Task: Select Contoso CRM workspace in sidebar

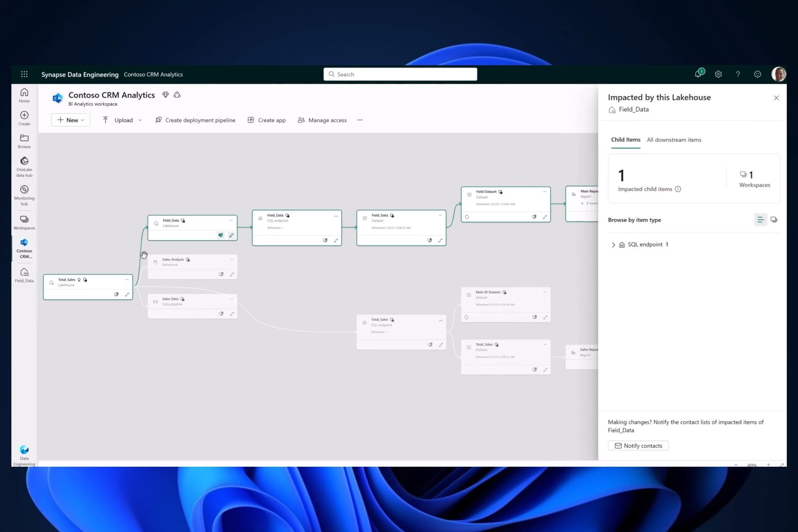Action: pyautogui.click(x=24, y=249)
